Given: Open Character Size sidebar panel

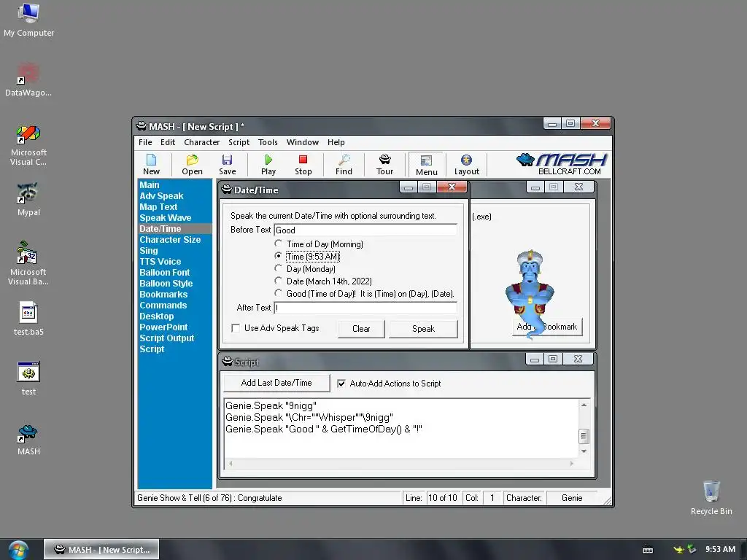Looking at the screenshot, I should pos(170,239).
